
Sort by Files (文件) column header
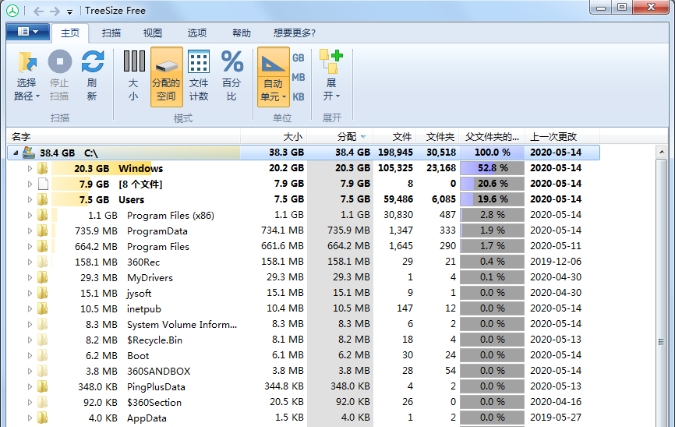394,137
